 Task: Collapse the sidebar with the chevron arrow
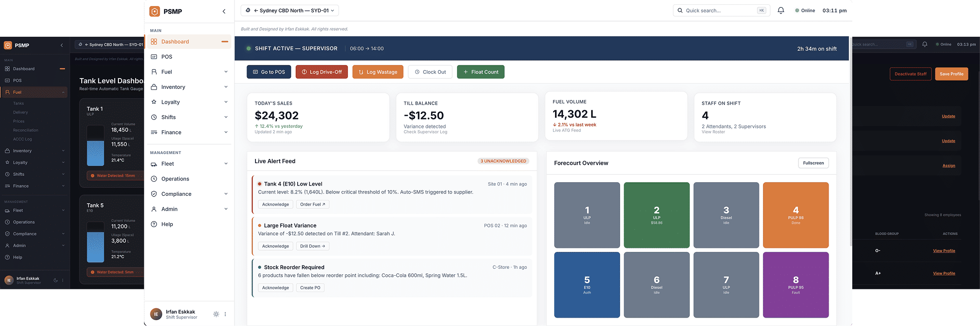tap(224, 11)
